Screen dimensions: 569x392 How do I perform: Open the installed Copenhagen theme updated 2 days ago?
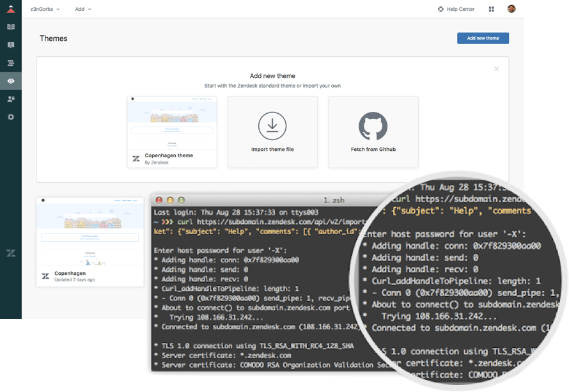pyautogui.click(x=90, y=242)
